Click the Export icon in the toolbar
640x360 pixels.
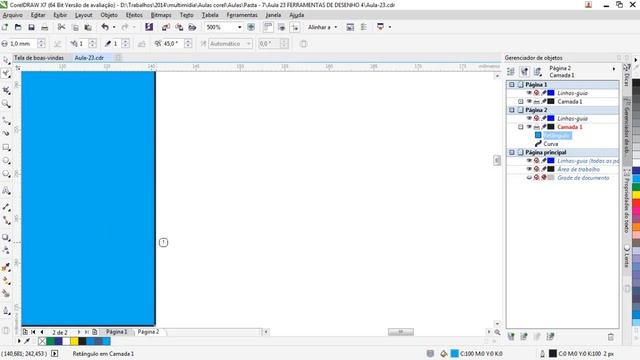point(179,27)
